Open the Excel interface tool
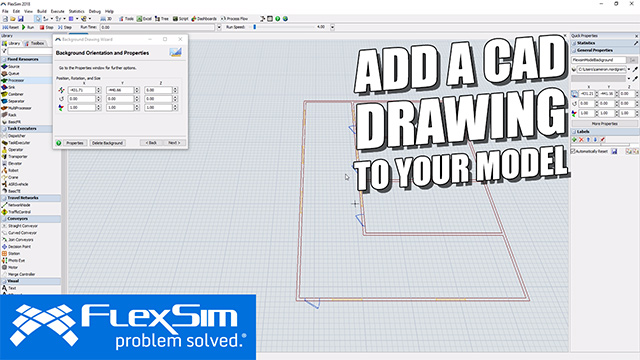The image size is (640, 360). coord(144,19)
